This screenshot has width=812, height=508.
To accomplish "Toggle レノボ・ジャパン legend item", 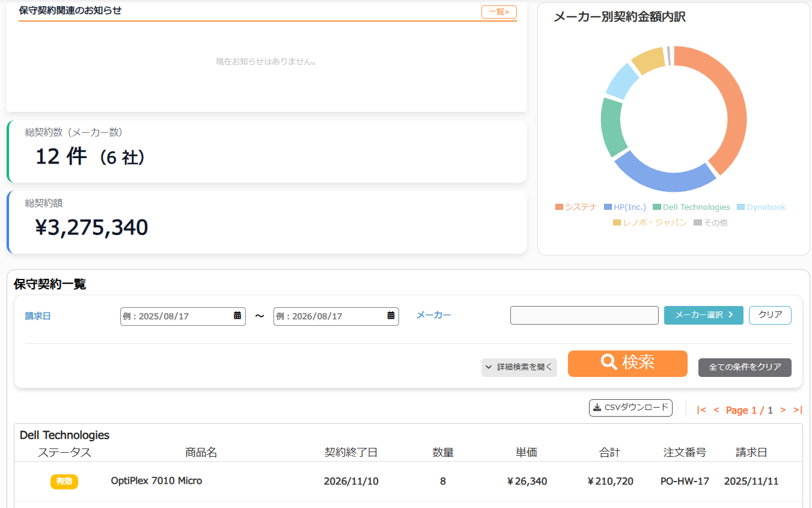I will [650, 222].
